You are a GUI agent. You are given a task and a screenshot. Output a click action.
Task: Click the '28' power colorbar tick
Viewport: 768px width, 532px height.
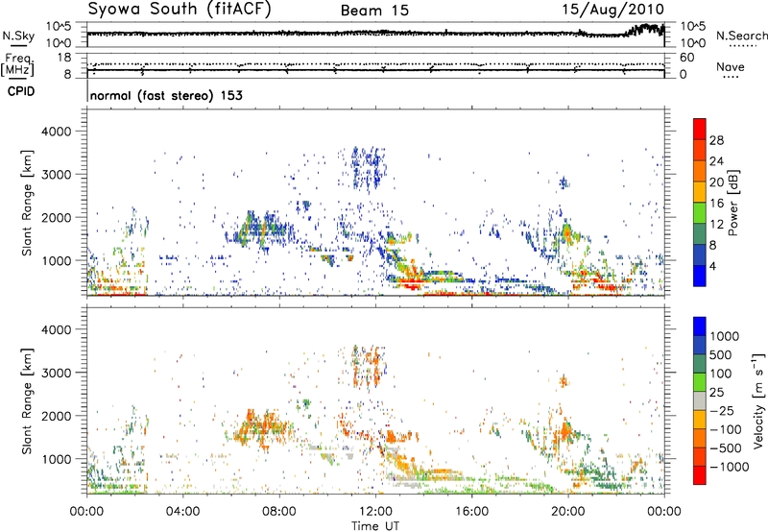coord(716,140)
